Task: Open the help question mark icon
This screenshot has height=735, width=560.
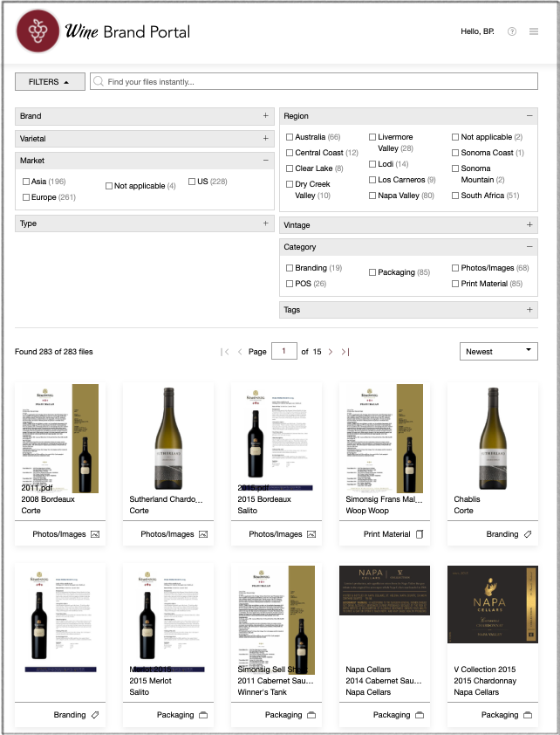Action: coord(512,31)
